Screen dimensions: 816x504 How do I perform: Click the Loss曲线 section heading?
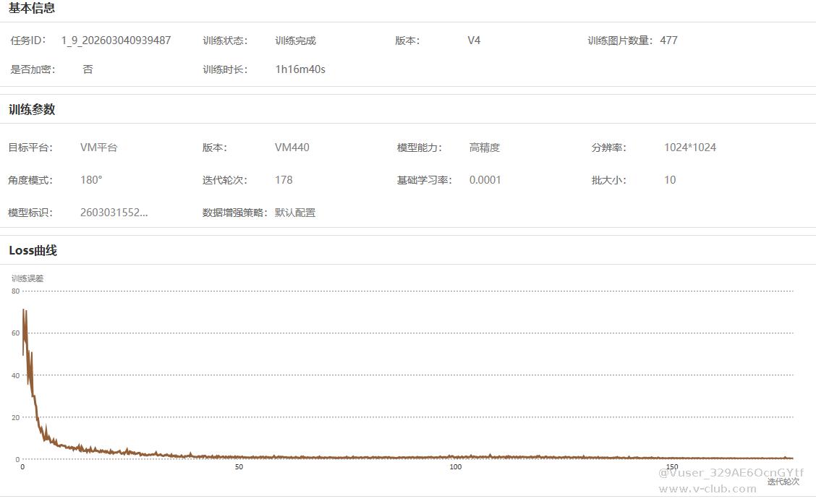[33, 251]
